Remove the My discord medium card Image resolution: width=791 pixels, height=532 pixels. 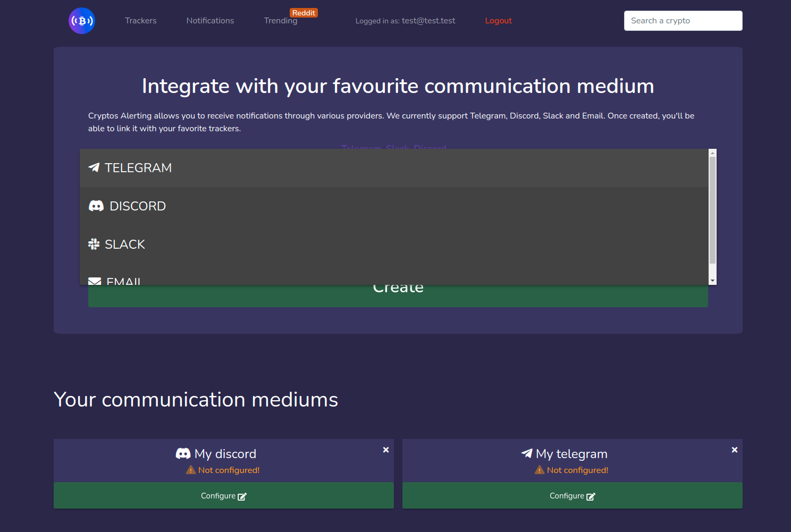[x=386, y=450]
